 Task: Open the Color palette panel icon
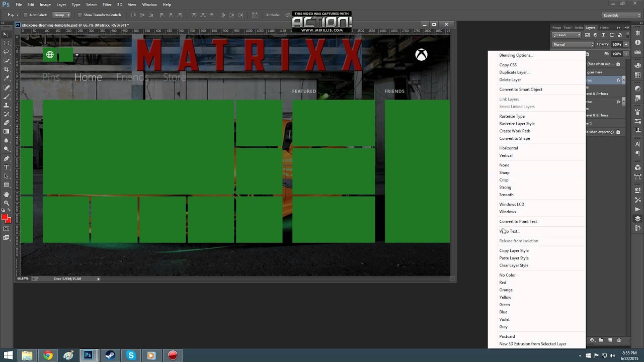coord(638,65)
